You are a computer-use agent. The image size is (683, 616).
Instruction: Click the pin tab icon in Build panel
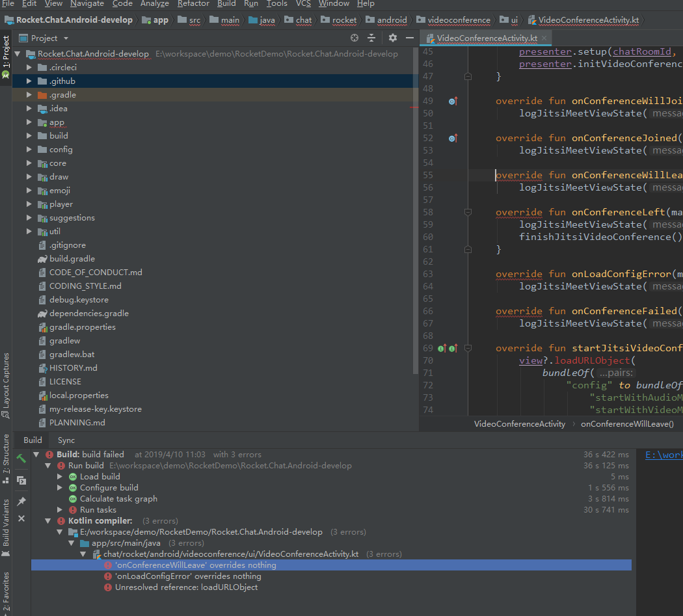21,501
